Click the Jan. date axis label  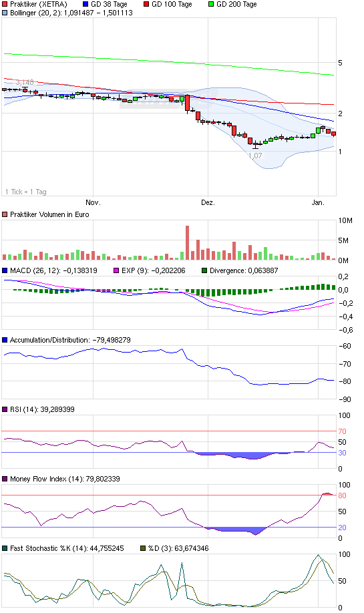point(318,202)
